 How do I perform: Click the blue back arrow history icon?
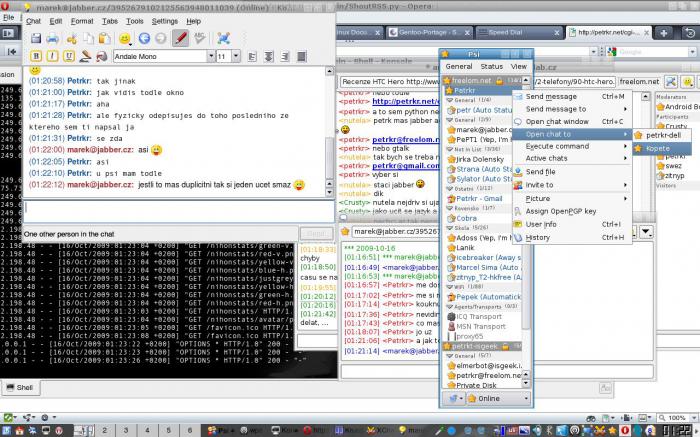click(144, 38)
